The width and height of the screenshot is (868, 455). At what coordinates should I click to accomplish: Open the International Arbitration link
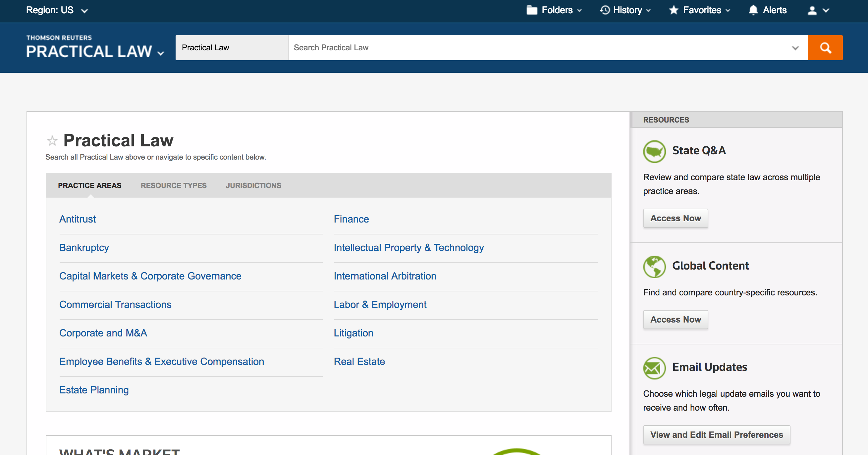point(385,276)
